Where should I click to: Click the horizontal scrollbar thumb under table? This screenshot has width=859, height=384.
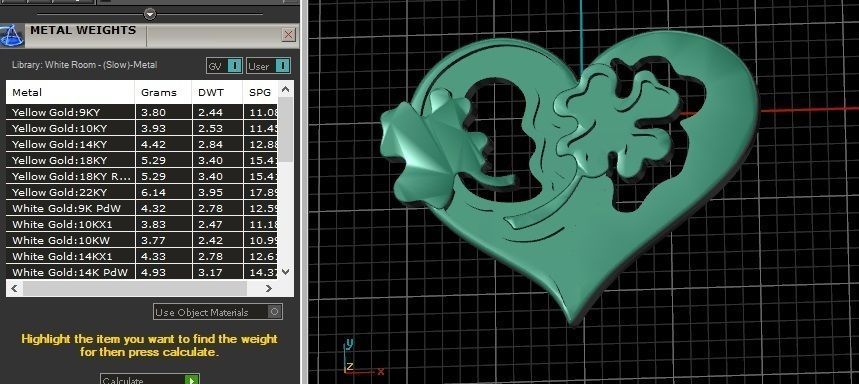pos(135,288)
